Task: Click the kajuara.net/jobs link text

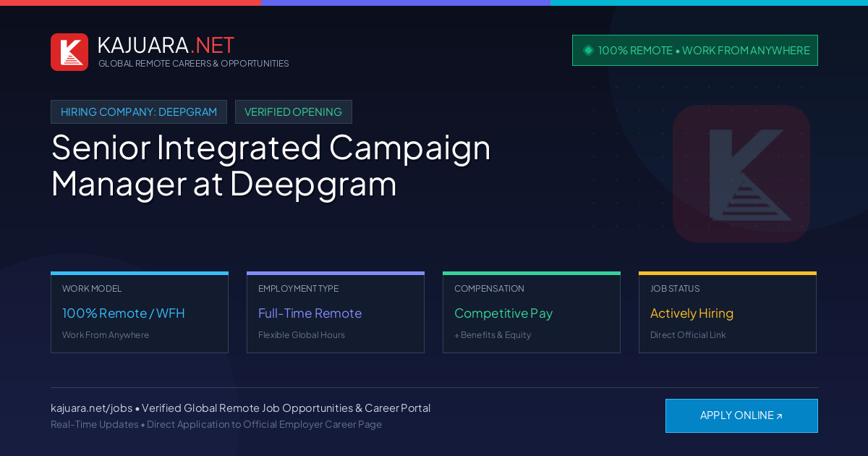Action: point(91,408)
